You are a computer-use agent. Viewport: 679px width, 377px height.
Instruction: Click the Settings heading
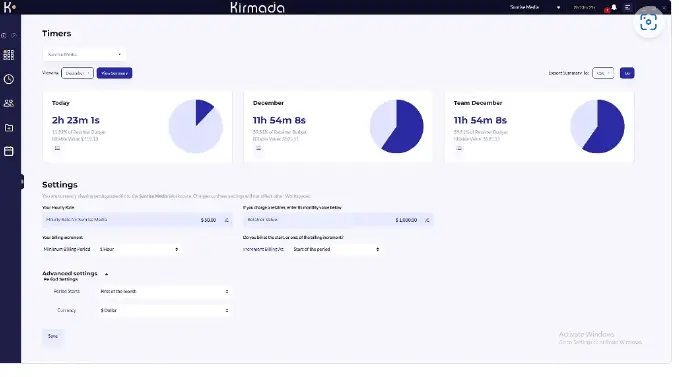pos(60,185)
